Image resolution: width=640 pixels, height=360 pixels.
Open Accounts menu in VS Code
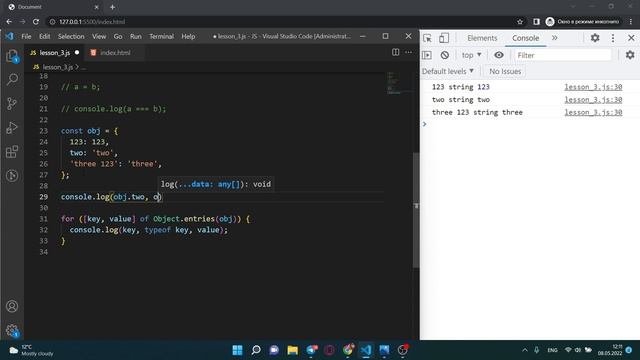(x=12, y=306)
